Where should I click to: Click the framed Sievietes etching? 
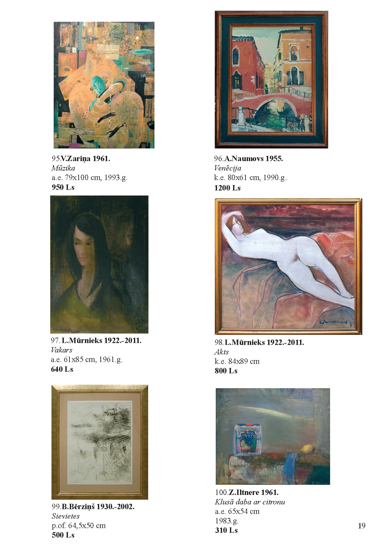pos(100,442)
